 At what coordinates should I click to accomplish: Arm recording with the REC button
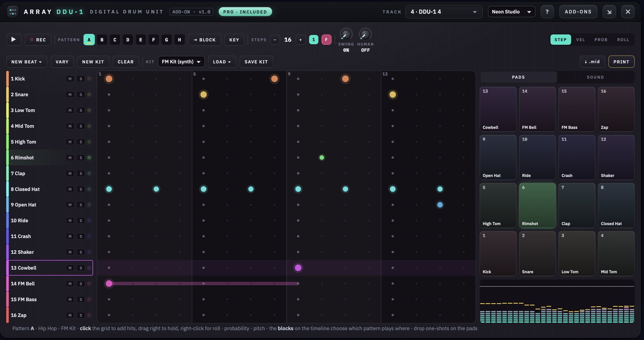click(x=38, y=39)
